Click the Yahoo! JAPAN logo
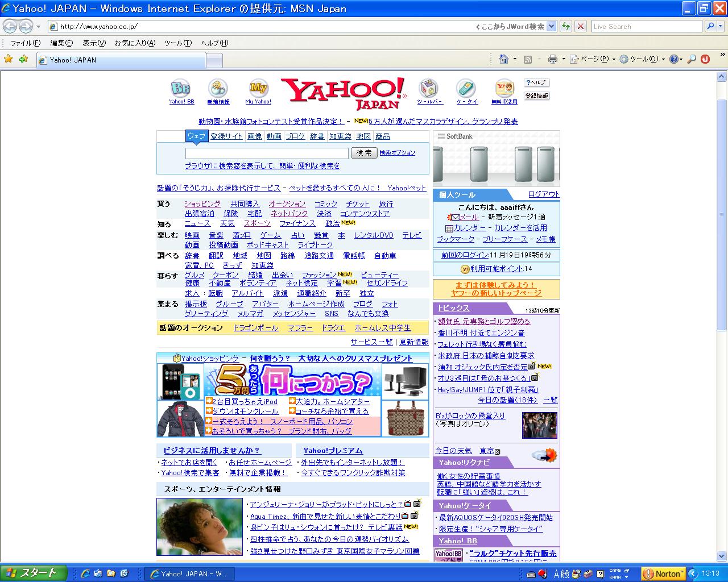Viewport: 728px width, 582px height. pos(344,93)
